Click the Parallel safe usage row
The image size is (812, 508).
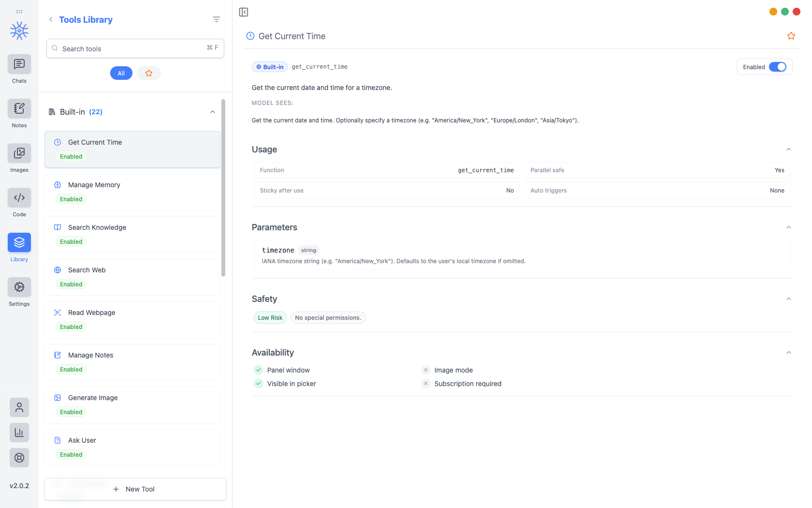[657, 170]
